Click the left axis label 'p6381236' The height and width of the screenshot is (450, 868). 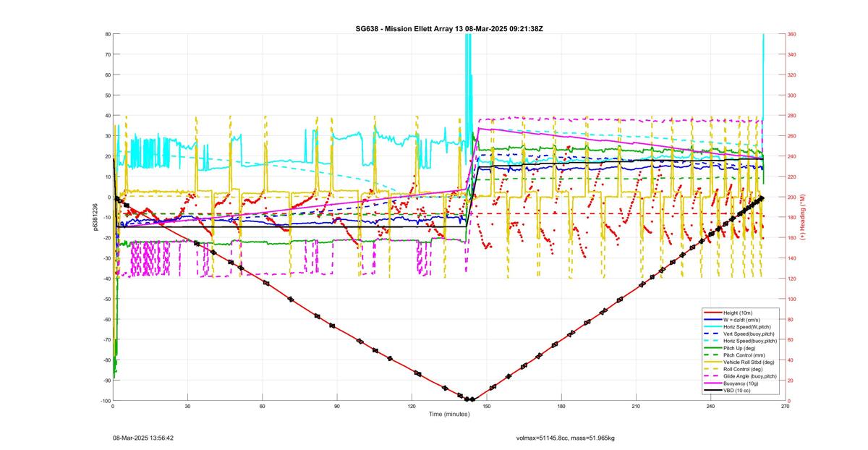click(95, 217)
